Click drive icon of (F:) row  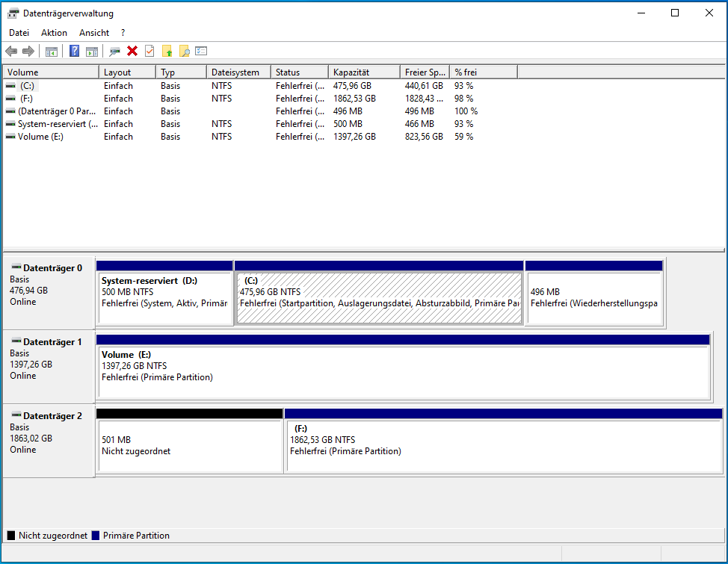[10, 99]
